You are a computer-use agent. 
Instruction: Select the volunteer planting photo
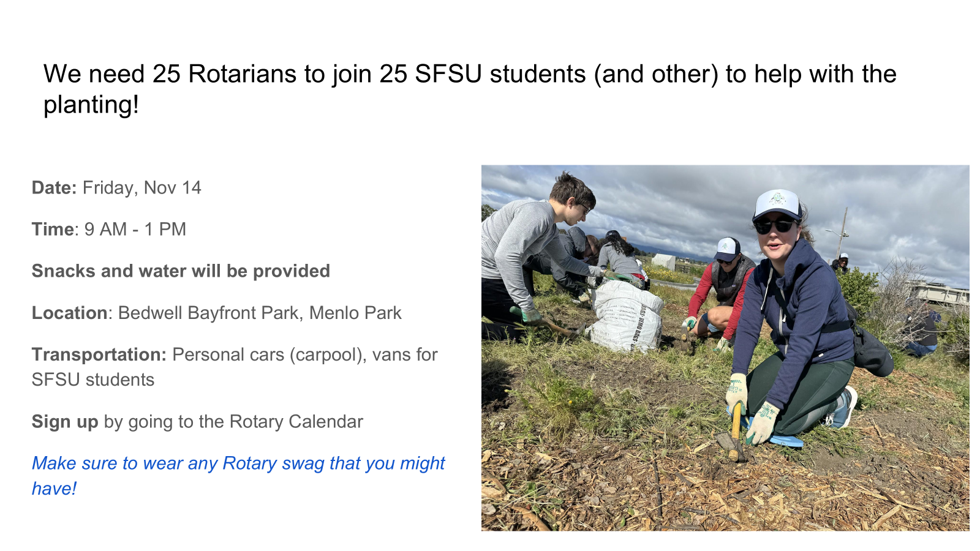(725, 347)
